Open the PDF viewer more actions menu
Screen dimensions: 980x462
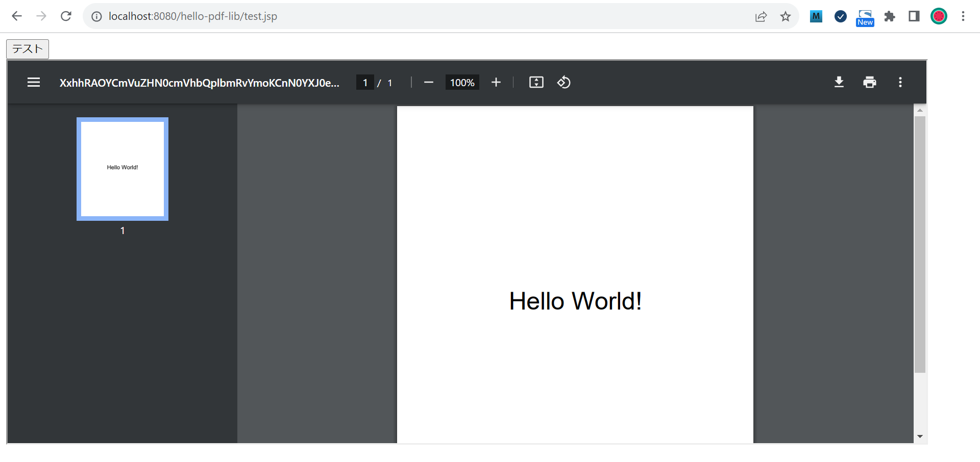click(900, 82)
